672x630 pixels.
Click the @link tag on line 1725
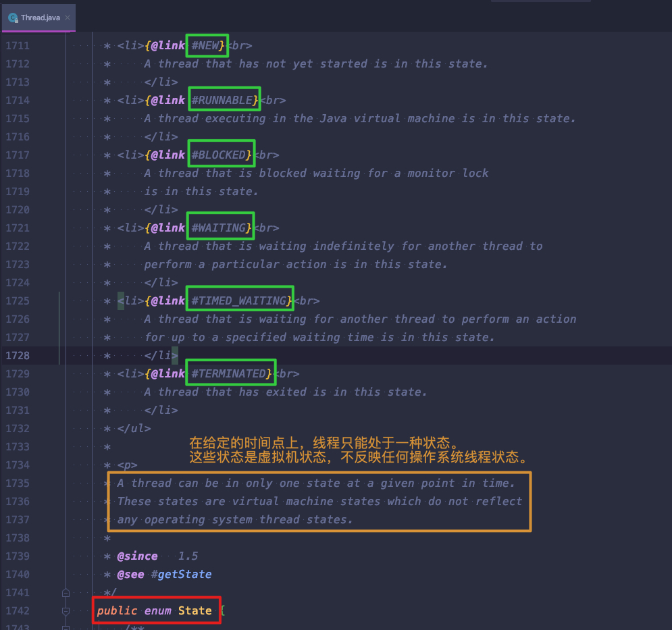(x=168, y=300)
